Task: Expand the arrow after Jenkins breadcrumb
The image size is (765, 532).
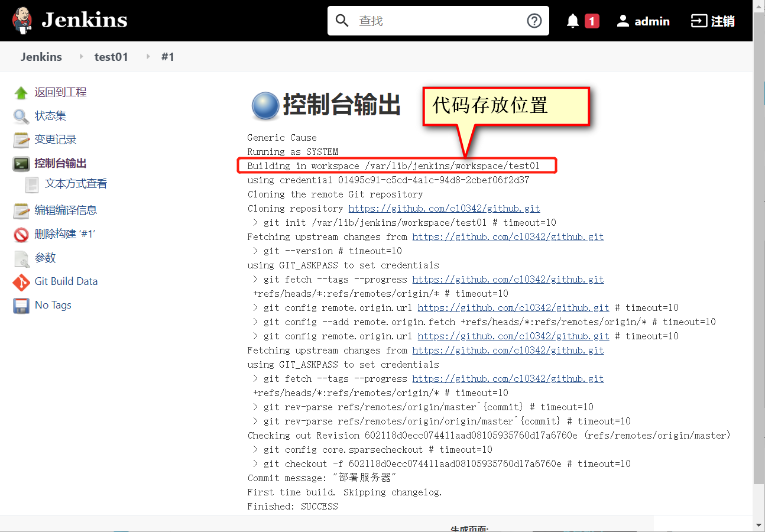Action: 82,57
